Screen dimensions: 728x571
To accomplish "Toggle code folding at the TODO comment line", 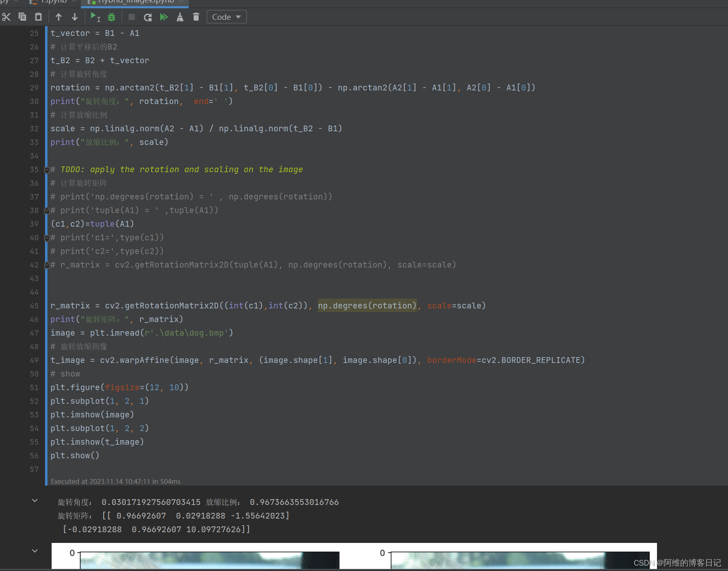I will (x=47, y=169).
